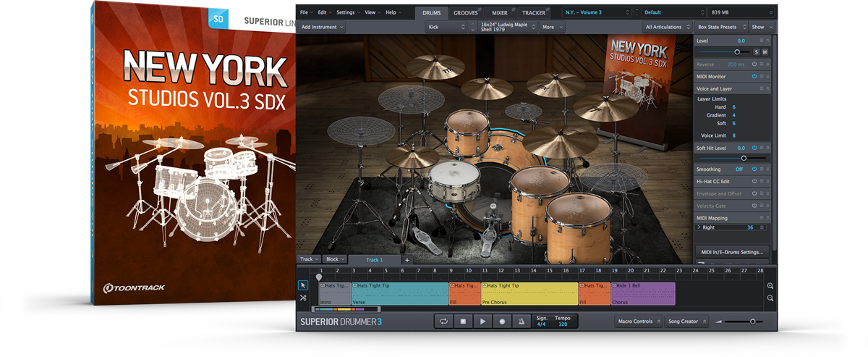Adjust the master volume slider

pyautogui.click(x=752, y=322)
